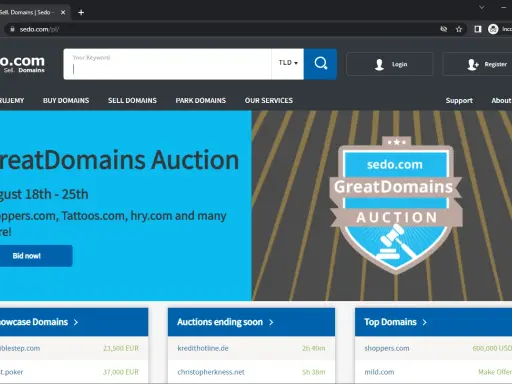Click the sedo.com address bar URL
The width and height of the screenshot is (512, 384).
tap(39, 29)
